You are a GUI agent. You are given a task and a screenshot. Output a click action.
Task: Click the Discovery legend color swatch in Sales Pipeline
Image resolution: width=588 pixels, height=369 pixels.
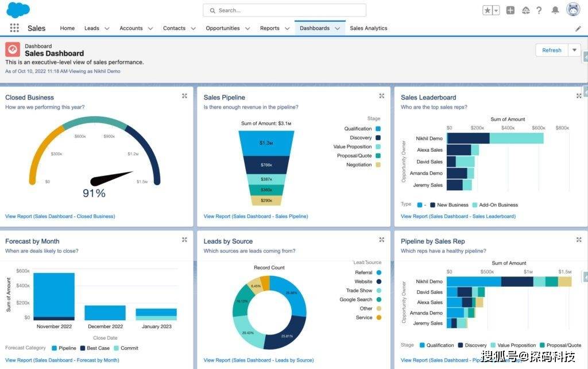coord(378,138)
